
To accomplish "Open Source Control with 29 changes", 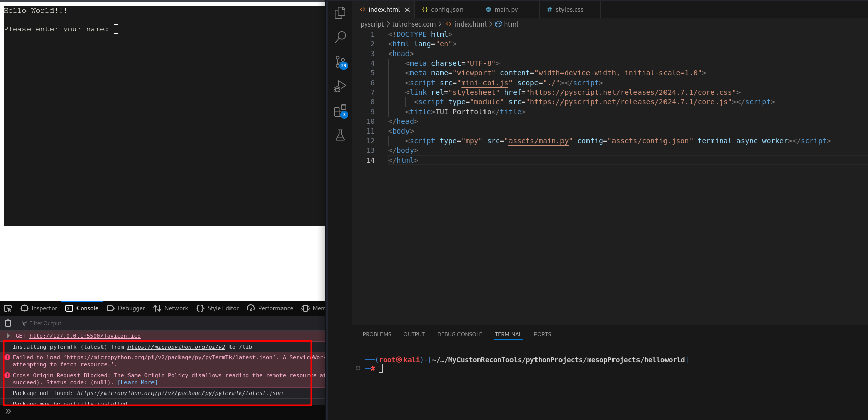I will [x=340, y=62].
